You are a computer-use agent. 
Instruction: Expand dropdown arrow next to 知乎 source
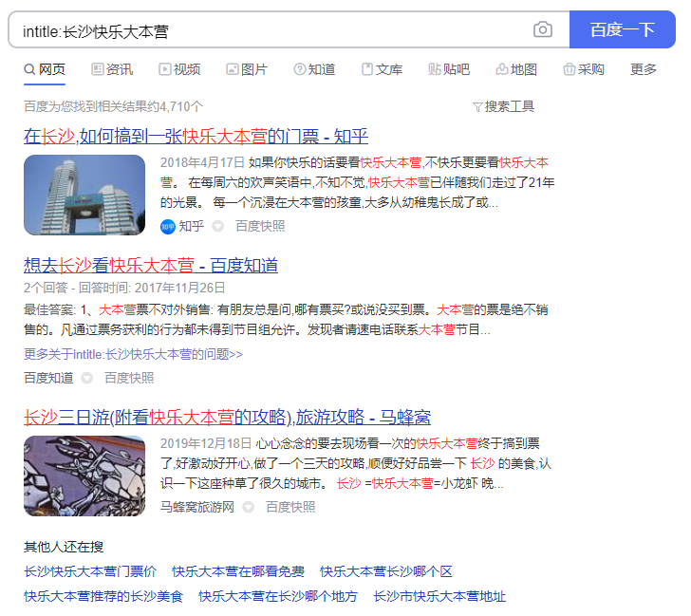pos(217,226)
